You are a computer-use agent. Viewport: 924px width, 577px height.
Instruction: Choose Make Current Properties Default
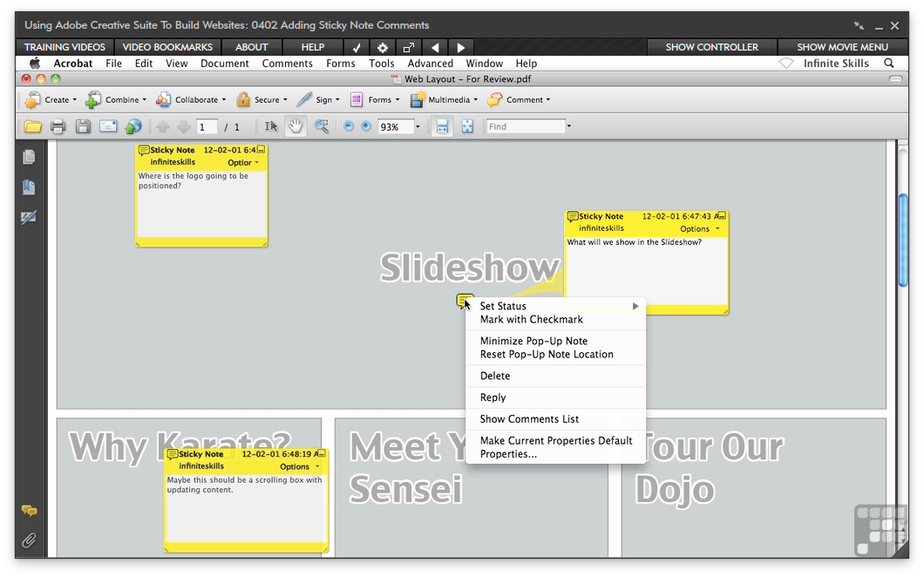pos(555,440)
